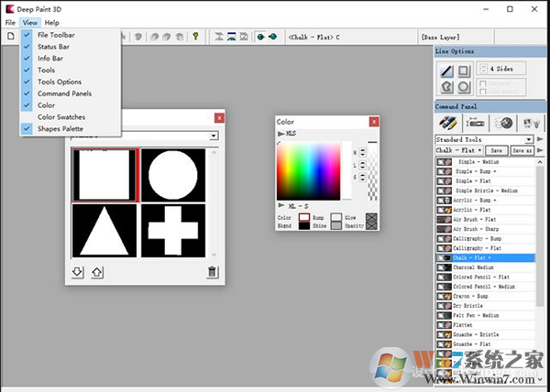Click the down-arrow import icon in Shapes Palette
Screen dimensions: 550x392
tap(79, 271)
